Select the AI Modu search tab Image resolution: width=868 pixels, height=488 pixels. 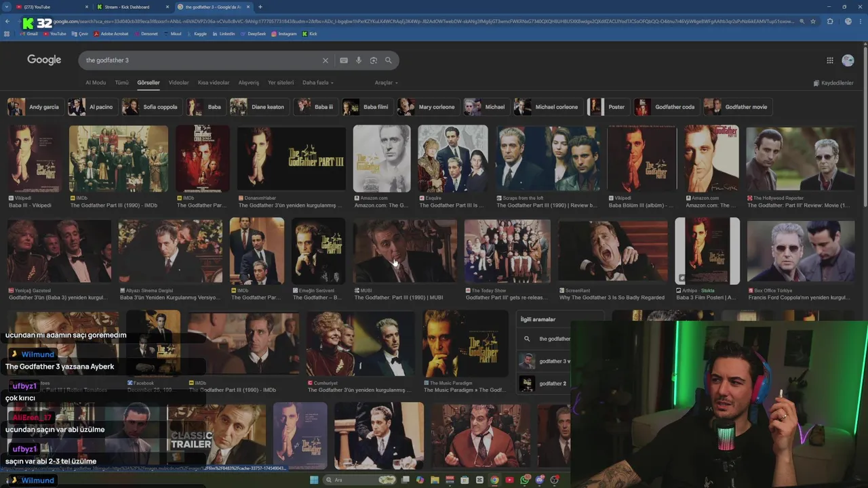pyautogui.click(x=96, y=83)
